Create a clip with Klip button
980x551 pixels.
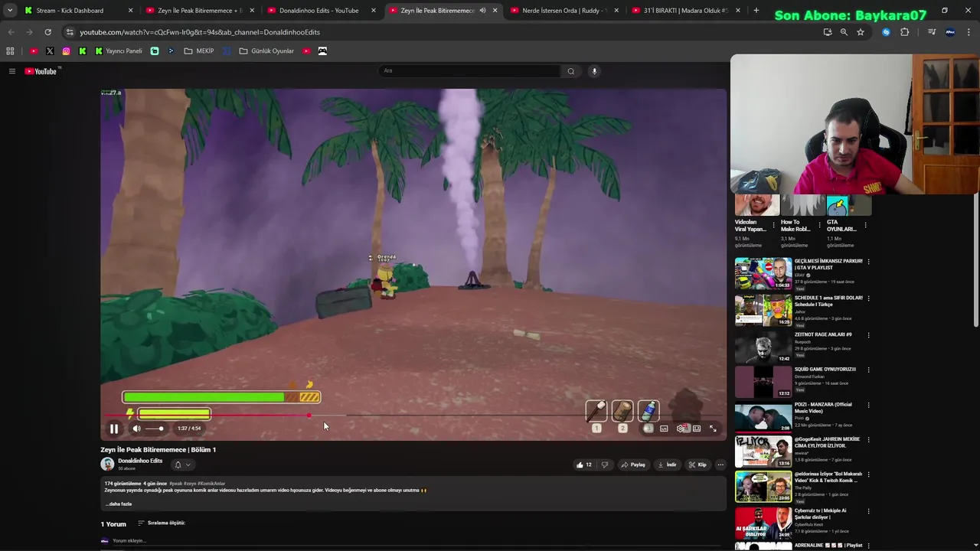(697, 465)
